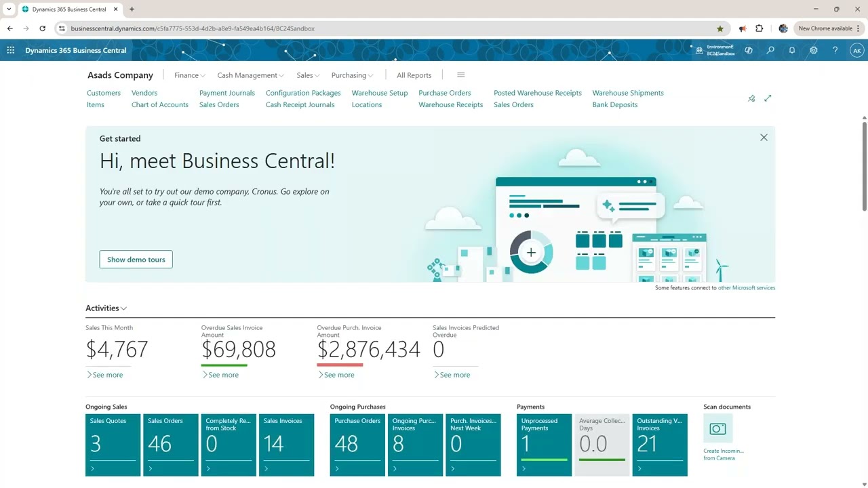Expand the Activities dropdown
This screenshot has width=868, height=488.
pyautogui.click(x=106, y=308)
